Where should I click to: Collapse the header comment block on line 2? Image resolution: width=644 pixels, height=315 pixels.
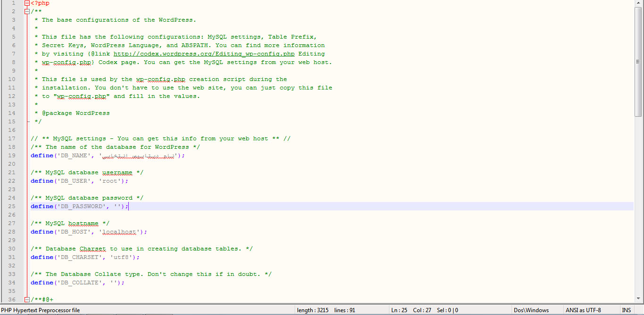pyautogui.click(x=27, y=11)
